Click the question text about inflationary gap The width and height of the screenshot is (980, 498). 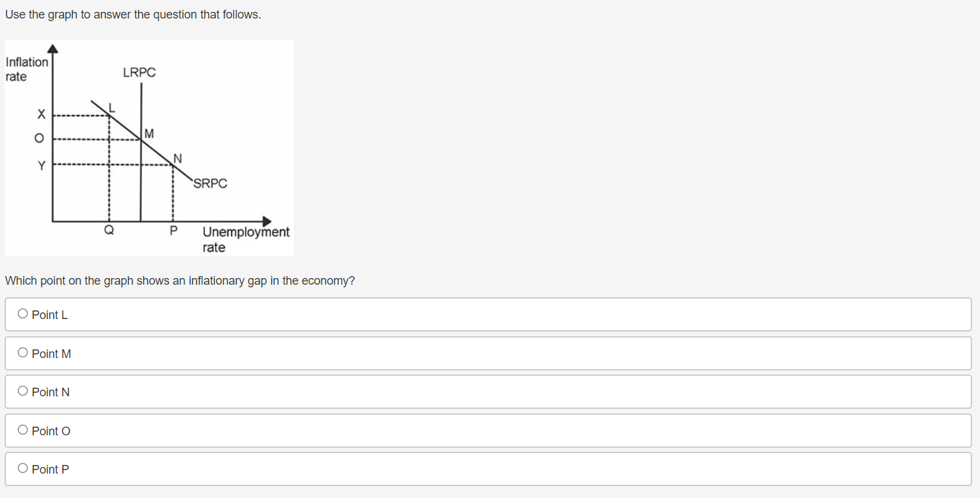180,280
